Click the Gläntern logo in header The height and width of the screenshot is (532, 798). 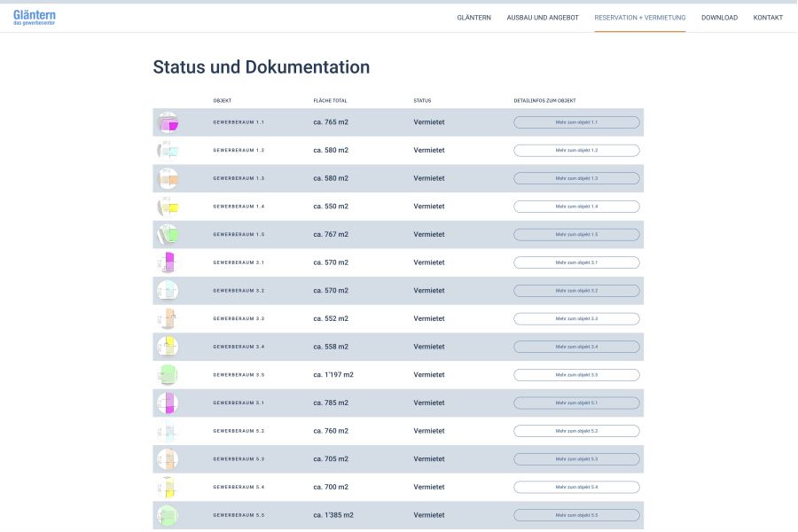(x=35, y=17)
